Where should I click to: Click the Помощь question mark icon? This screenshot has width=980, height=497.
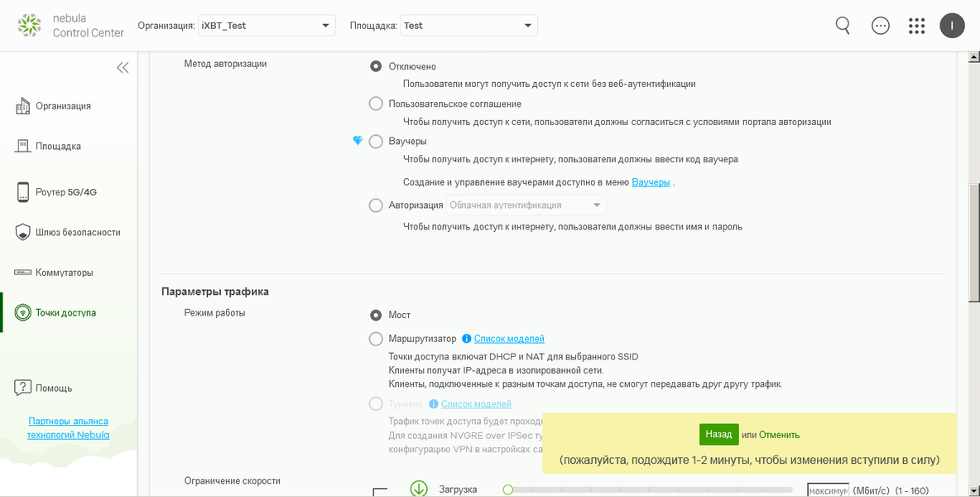pyautogui.click(x=23, y=388)
